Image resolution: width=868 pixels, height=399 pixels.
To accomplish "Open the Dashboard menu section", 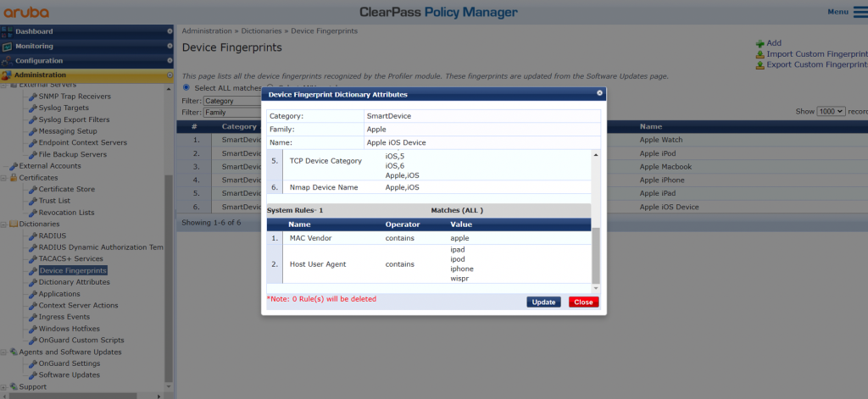I will pyautogui.click(x=87, y=31).
